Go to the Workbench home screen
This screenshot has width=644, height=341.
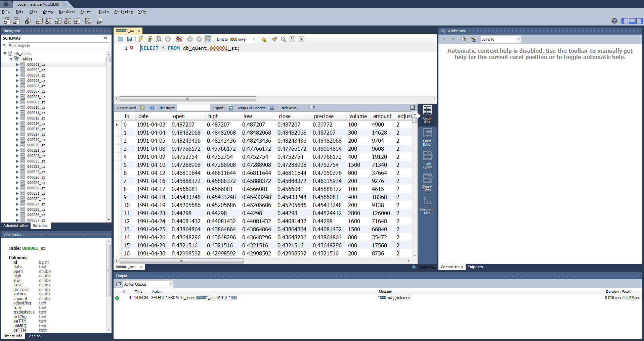click(x=6, y=4)
